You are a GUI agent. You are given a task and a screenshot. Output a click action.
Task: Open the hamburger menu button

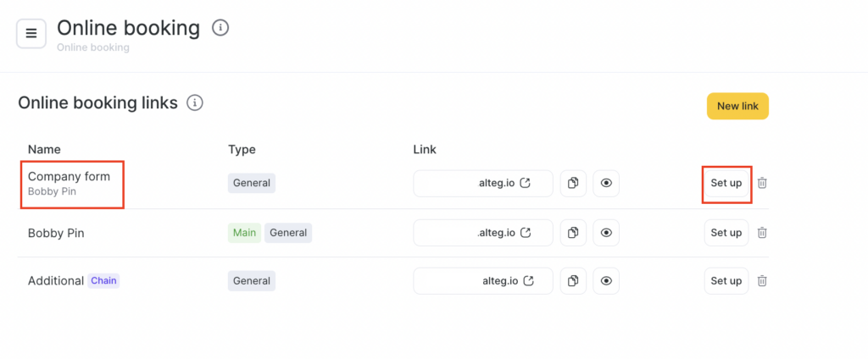[31, 33]
